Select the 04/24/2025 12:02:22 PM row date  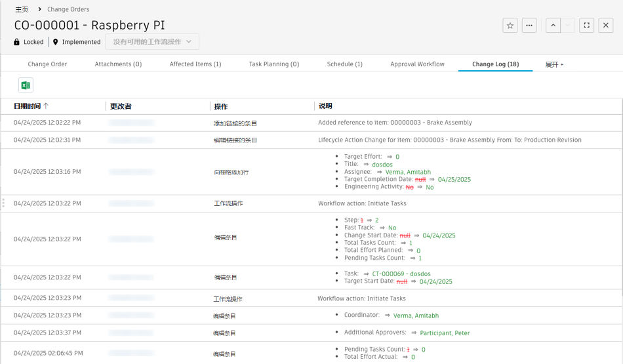click(47, 123)
